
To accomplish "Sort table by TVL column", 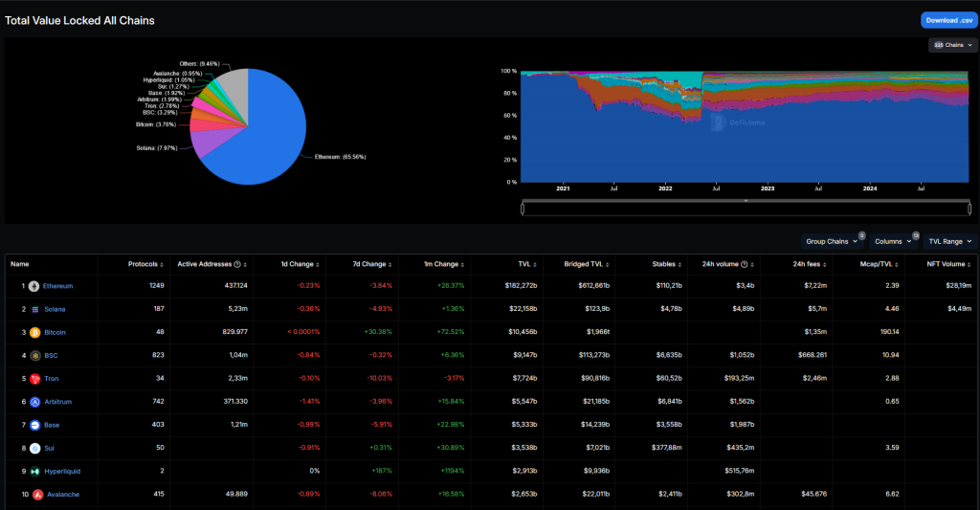I will coord(527,264).
